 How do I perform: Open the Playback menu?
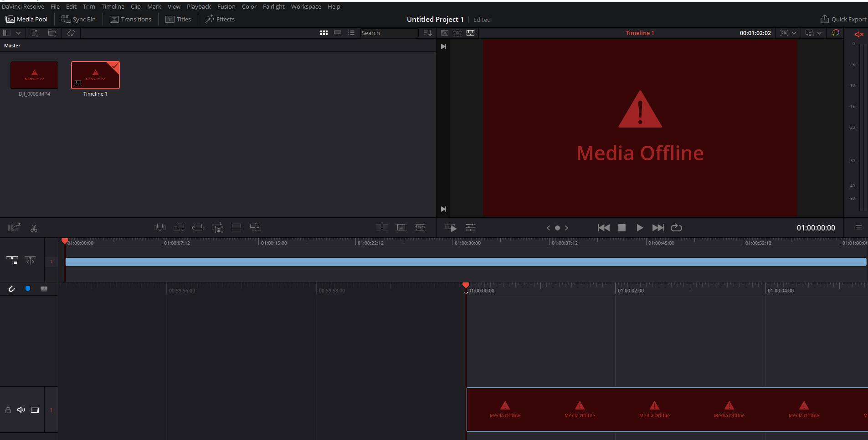pyautogui.click(x=199, y=6)
